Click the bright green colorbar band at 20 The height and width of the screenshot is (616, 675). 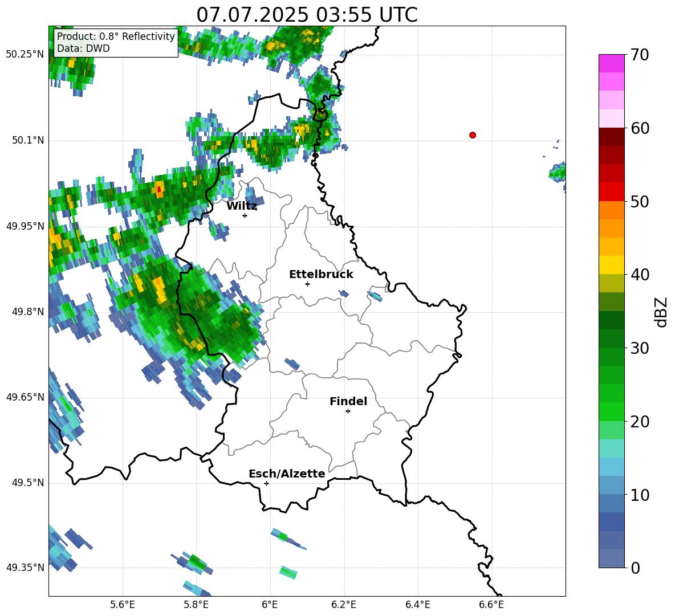(x=611, y=411)
